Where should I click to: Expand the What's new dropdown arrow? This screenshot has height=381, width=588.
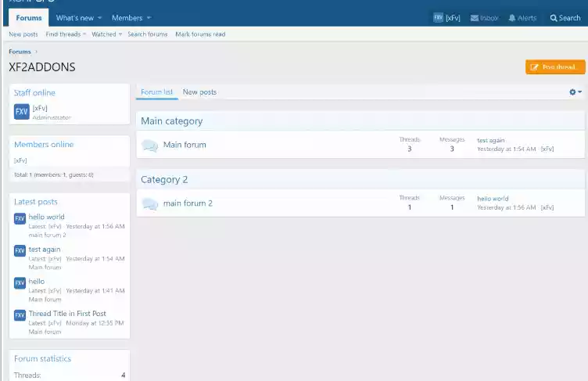coord(100,18)
